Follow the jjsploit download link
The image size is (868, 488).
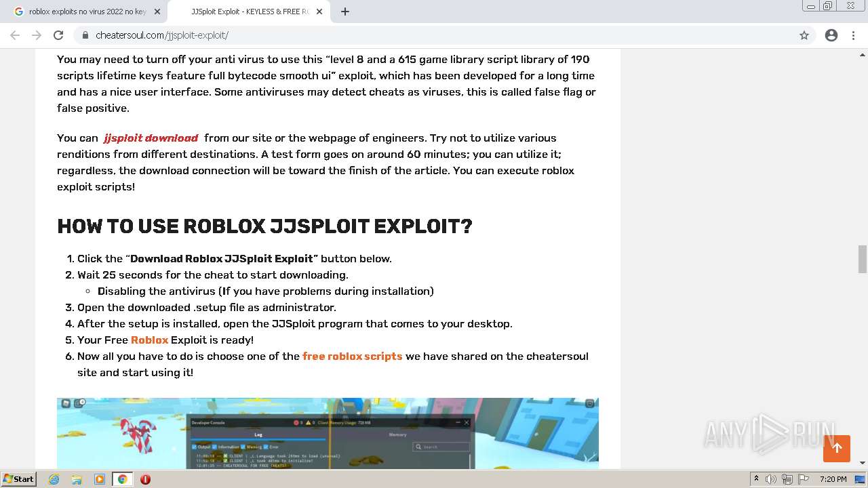point(151,138)
